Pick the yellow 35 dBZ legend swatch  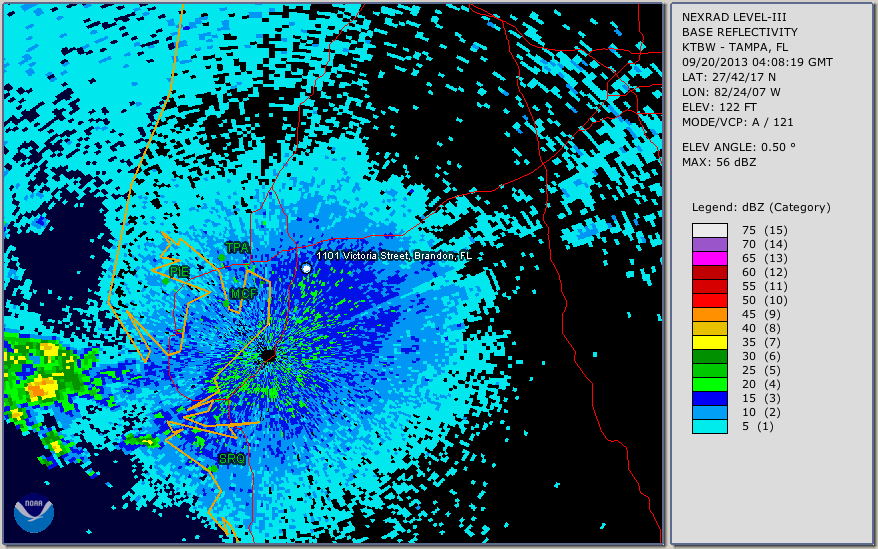point(710,342)
